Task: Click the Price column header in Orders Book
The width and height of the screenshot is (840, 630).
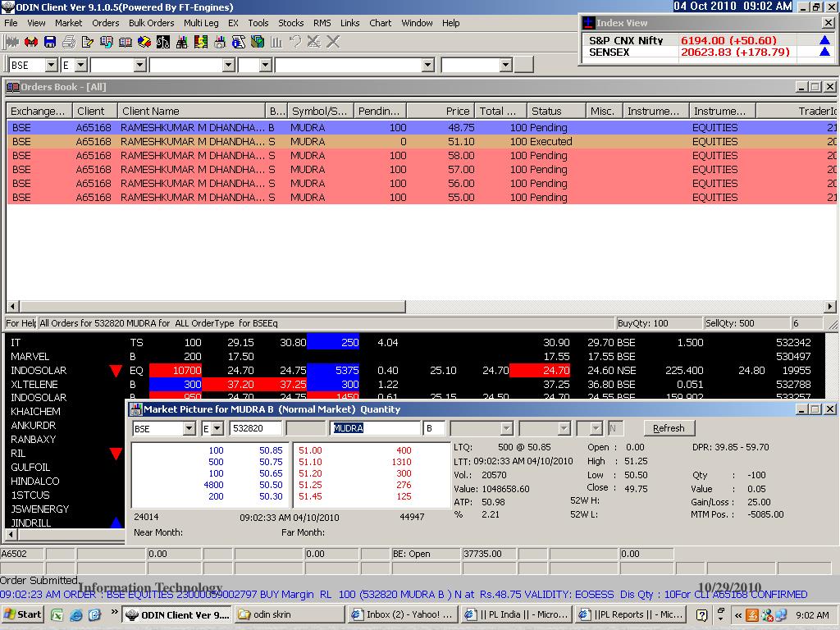Action: coord(441,111)
